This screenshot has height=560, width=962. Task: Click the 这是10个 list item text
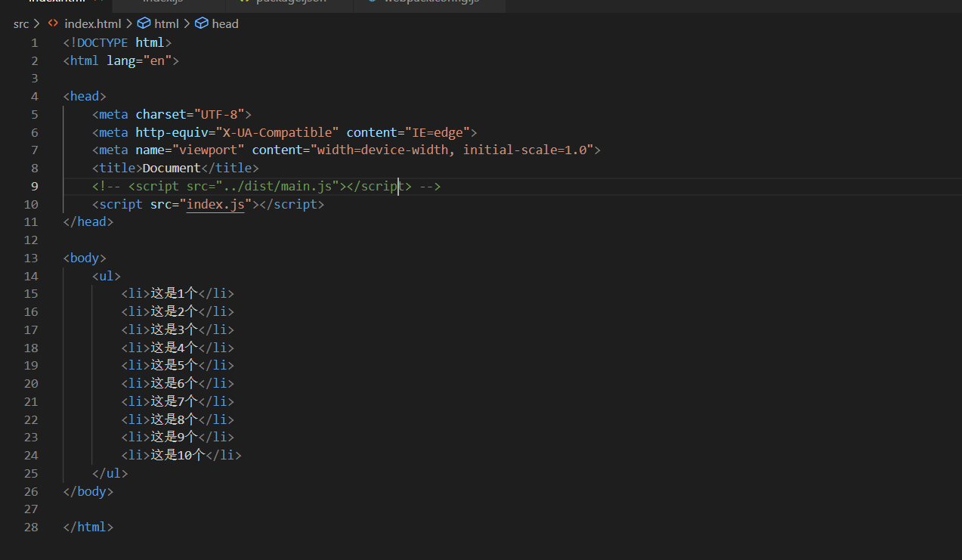[x=178, y=455]
